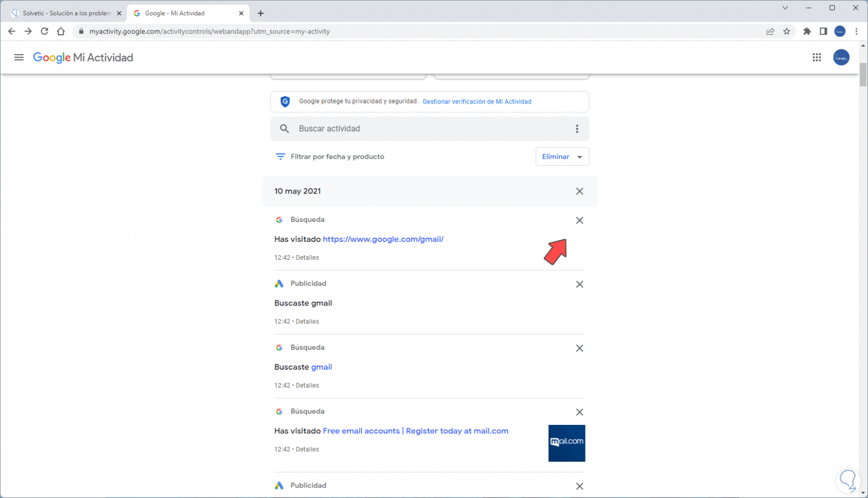Open Gestionar verificación de Mi Actividad link

click(x=477, y=101)
